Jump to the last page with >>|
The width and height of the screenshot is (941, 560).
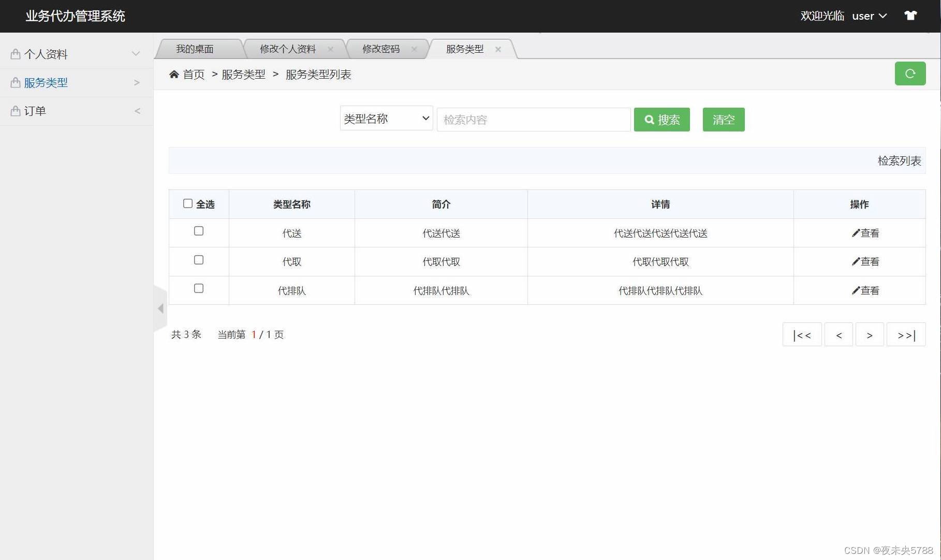click(906, 335)
